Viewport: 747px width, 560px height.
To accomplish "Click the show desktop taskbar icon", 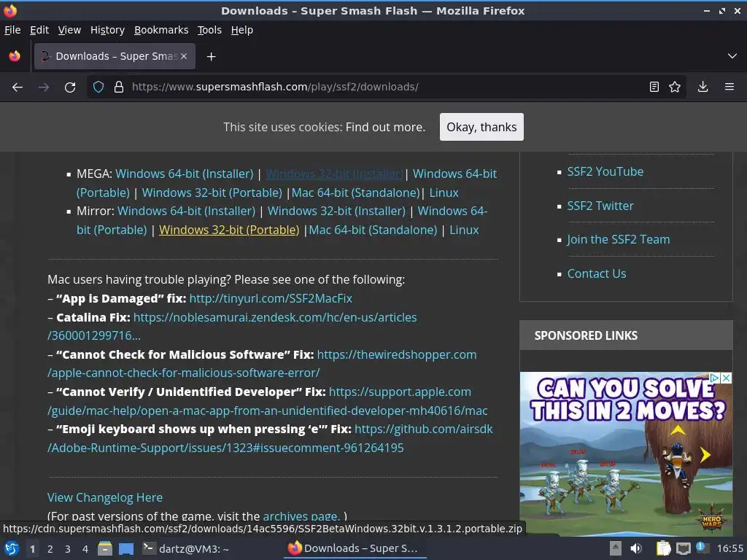I will coord(125,548).
